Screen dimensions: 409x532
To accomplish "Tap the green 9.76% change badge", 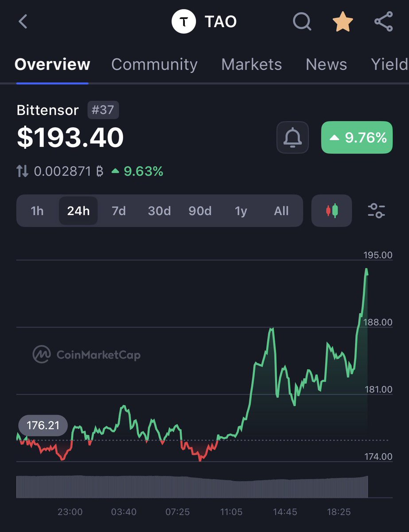I will [357, 137].
